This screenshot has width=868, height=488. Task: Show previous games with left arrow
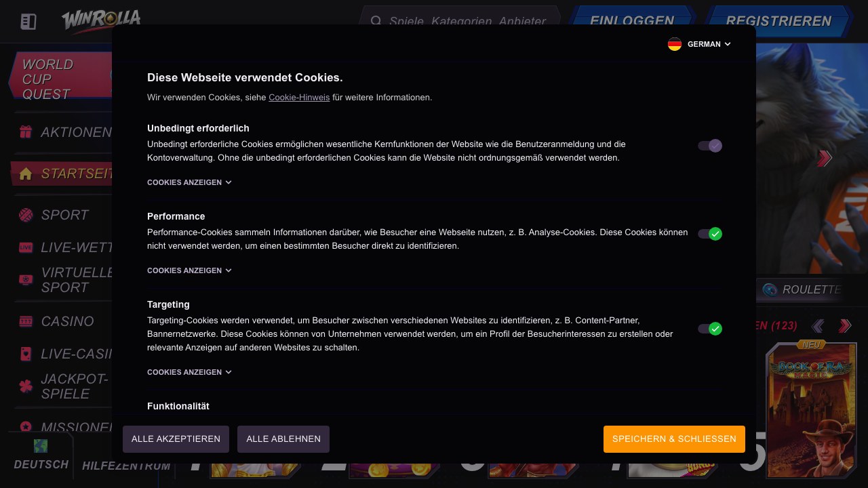tap(818, 326)
